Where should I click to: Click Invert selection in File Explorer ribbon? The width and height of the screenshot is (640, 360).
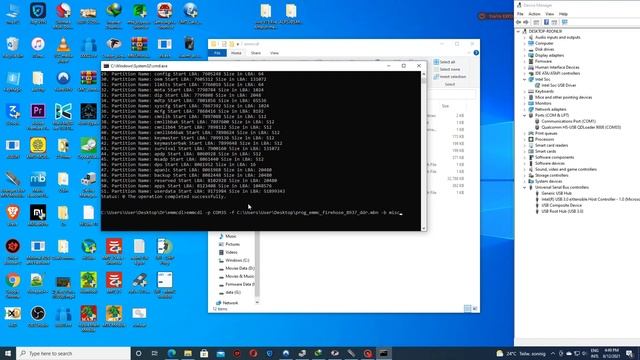(449, 76)
